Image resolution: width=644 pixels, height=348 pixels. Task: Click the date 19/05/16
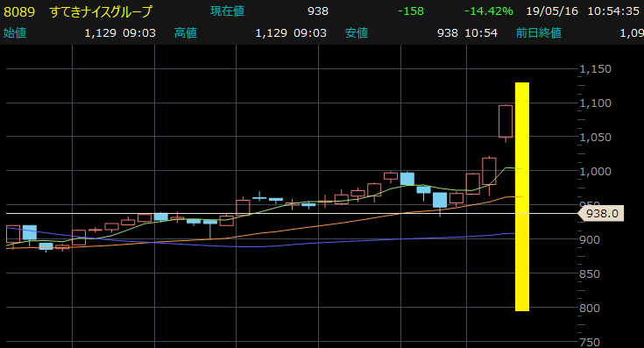[x=552, y=11]
